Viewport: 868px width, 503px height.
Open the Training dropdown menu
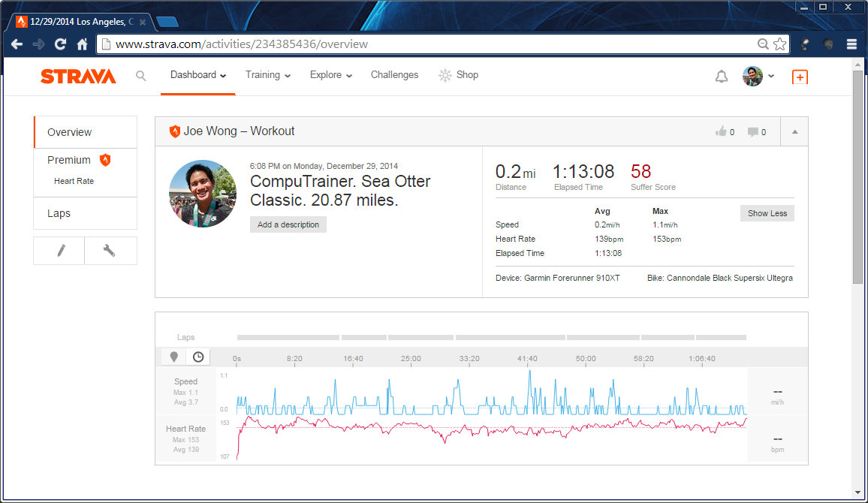(x=268, y=75)
